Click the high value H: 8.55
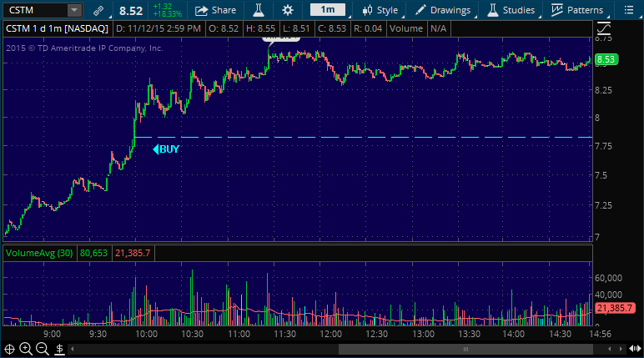This screenshot has height=358, width=644. (261, 28)
